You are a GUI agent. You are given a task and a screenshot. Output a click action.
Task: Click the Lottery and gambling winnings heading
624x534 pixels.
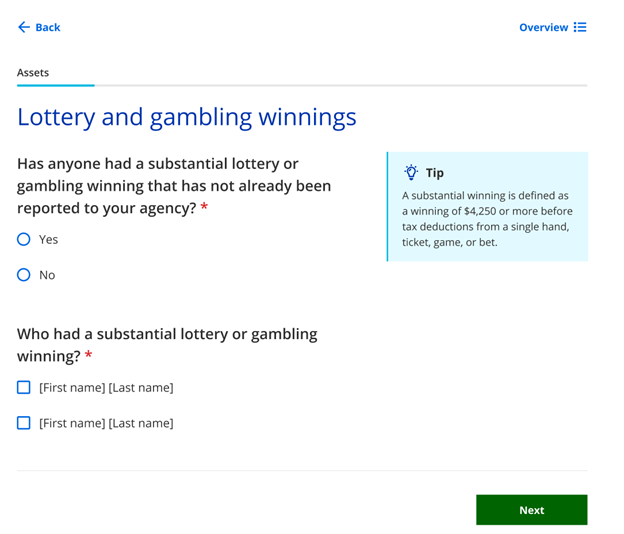[x=187, y=117]
